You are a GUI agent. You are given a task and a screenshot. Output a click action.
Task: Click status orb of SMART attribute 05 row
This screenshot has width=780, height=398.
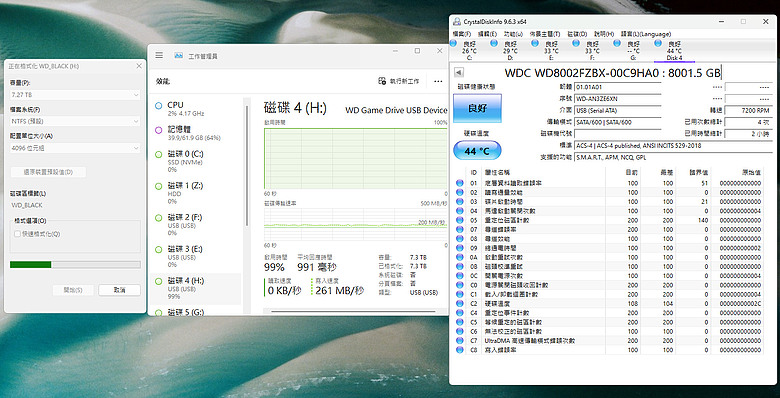click(460, 220)
